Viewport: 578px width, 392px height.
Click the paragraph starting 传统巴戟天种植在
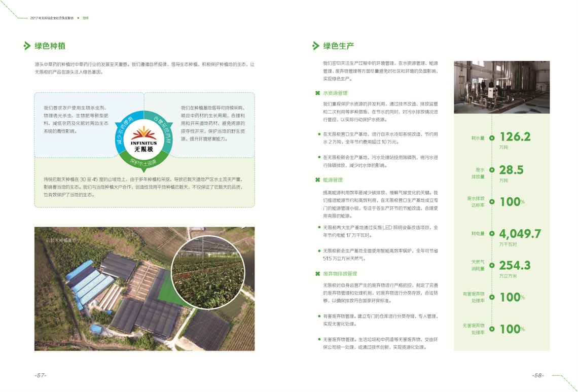coord(143,187)
